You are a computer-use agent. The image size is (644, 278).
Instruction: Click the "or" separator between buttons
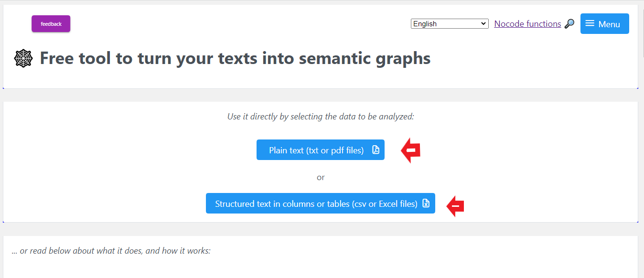coord(321,177)
